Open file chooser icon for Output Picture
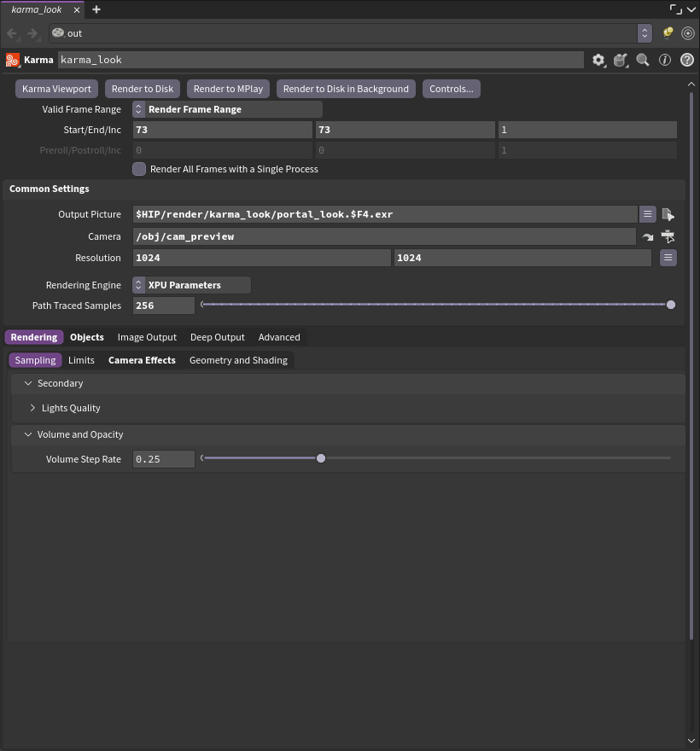 point(668,214)
